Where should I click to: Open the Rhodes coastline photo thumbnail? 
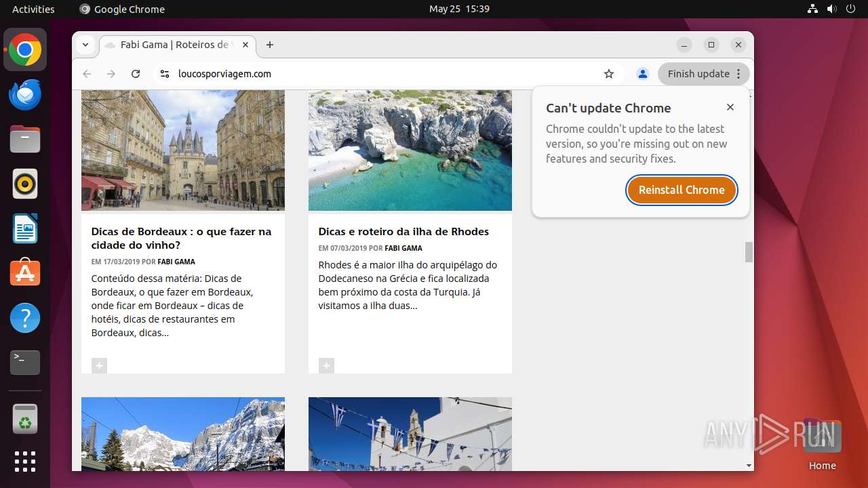click(410, 150)
